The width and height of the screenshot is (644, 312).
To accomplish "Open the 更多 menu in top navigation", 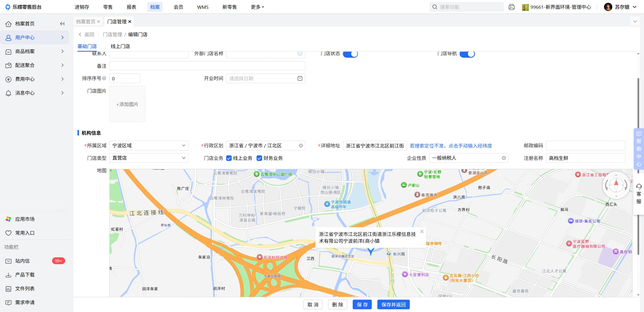I will pos(257,7).
